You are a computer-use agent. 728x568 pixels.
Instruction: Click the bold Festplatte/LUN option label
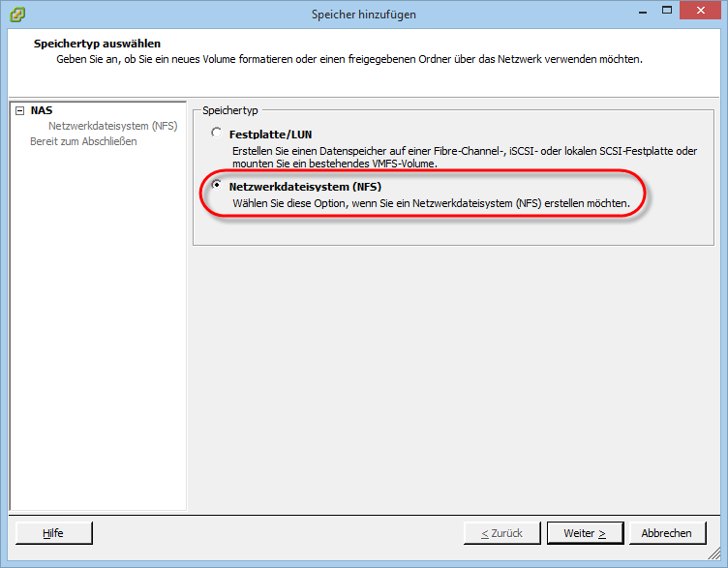270,135
